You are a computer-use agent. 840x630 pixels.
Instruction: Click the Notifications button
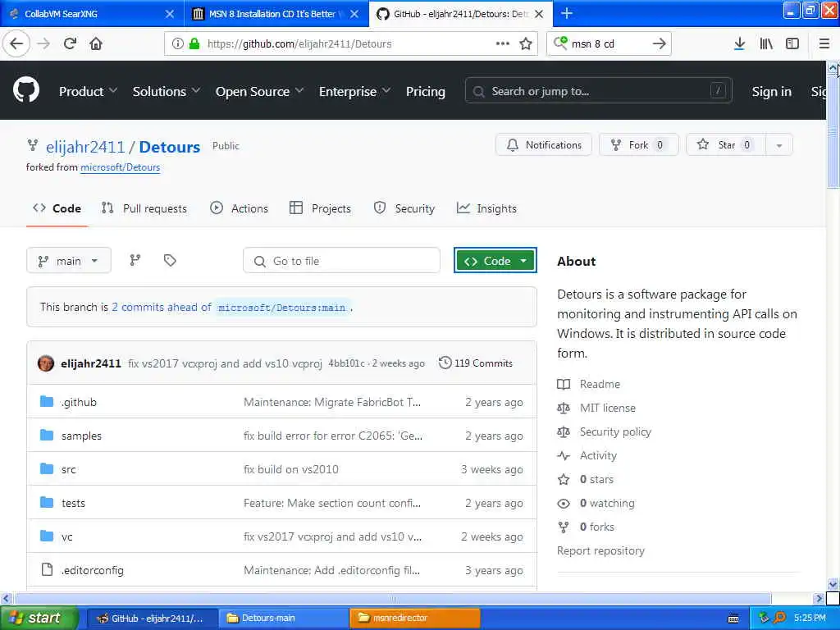tap(544, 145)
